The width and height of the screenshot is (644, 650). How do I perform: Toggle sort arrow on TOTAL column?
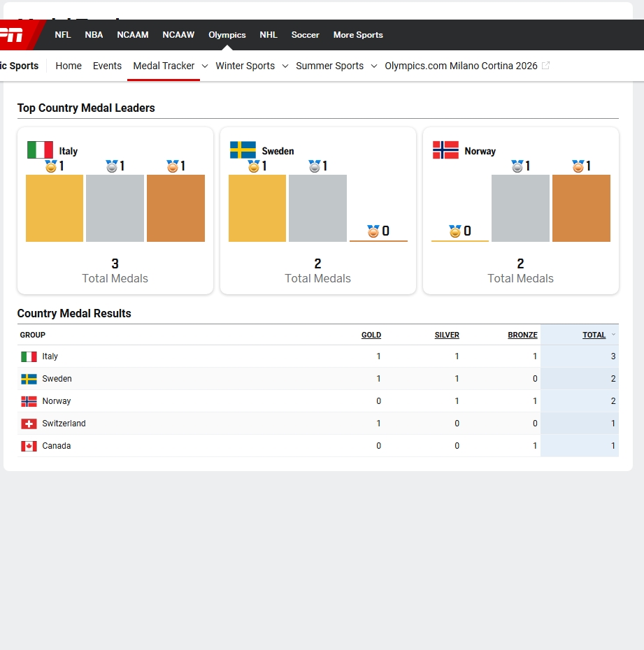613,335
